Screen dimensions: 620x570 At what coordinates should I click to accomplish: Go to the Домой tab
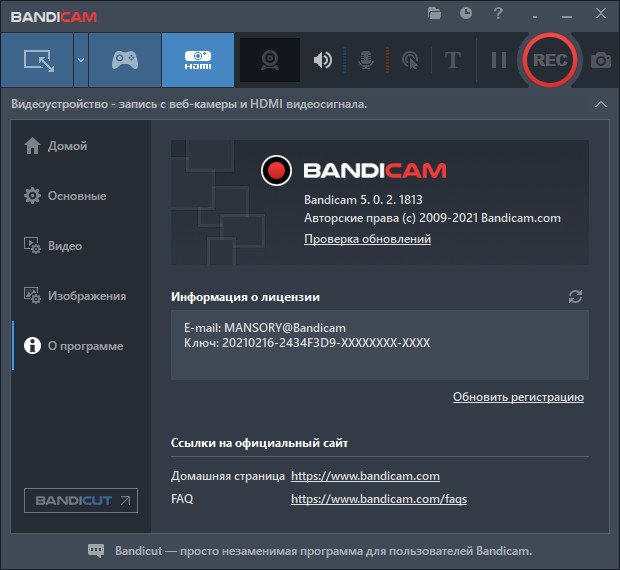coord(66,146)
